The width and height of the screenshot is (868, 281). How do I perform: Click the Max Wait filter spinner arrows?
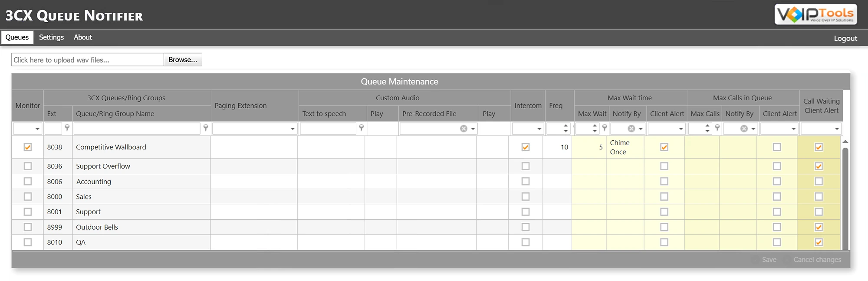coord(595,129)
